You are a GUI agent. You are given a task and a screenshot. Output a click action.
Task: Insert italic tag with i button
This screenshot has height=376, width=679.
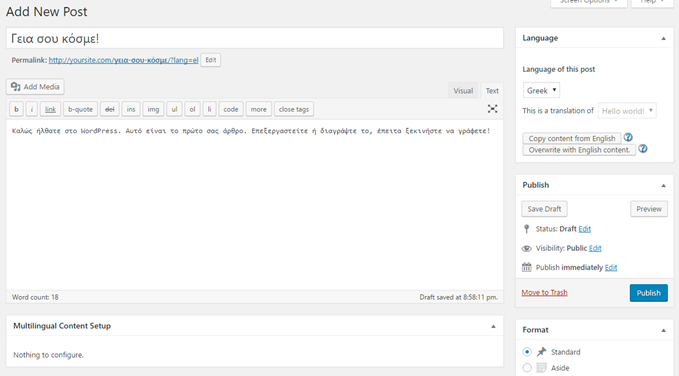[x=32, y=109]
